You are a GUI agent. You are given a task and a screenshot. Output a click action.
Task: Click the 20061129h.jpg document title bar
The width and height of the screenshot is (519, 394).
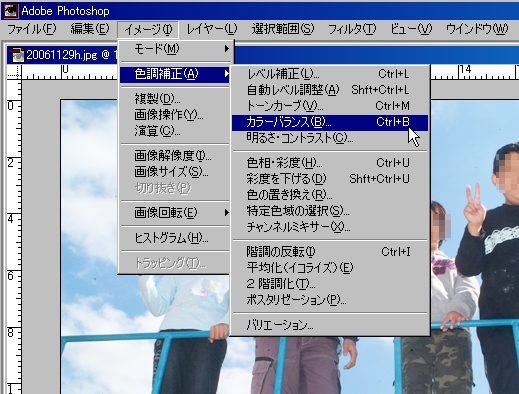tap(263, 55)
